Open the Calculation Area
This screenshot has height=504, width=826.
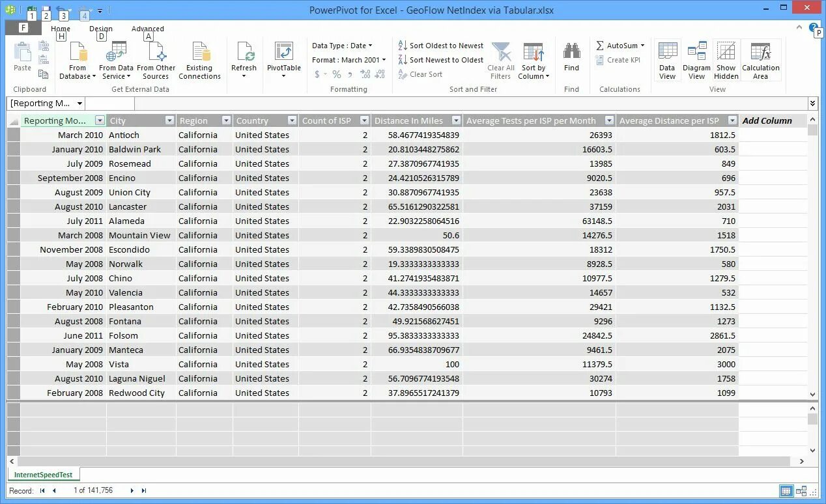point(761,59)
